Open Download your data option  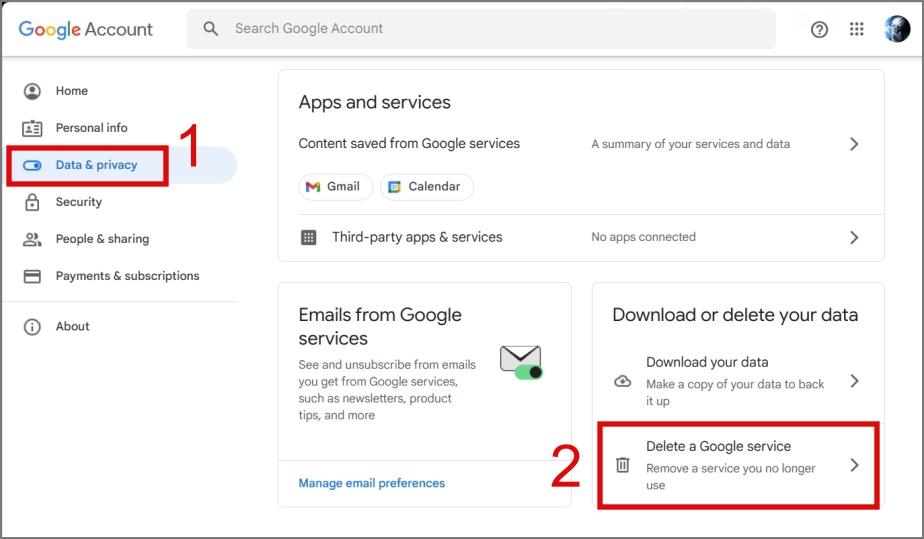pyautogui.click(x=738, y=381)
